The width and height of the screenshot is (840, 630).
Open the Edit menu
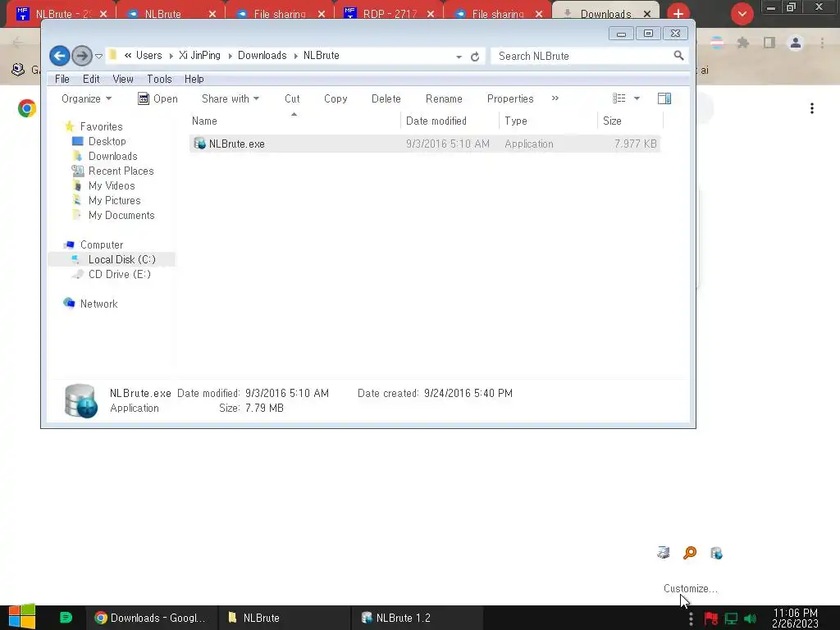pyautogui.click(x=91, y=79)
